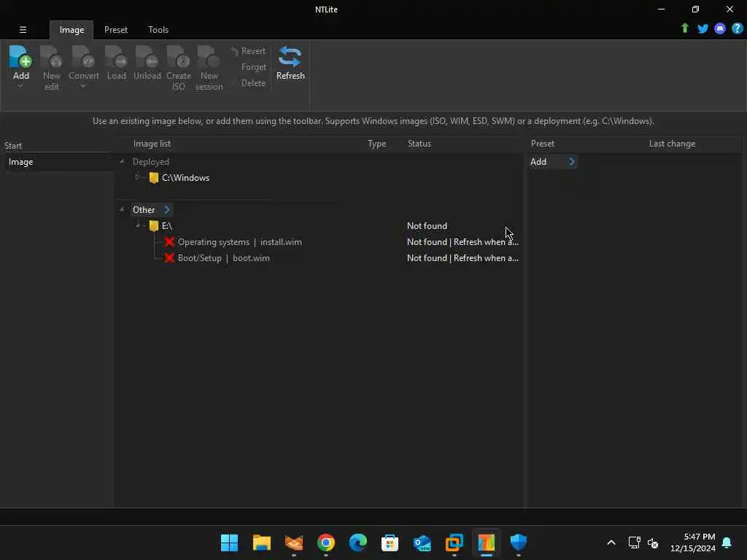
Task: Refresh the image list
Action: coord(290,63)
